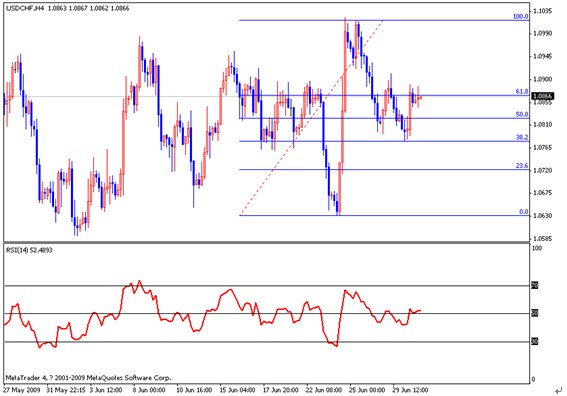567x396 pixels.
Task: Click the 1.0675 price axis value
Action: click(543, 193)
